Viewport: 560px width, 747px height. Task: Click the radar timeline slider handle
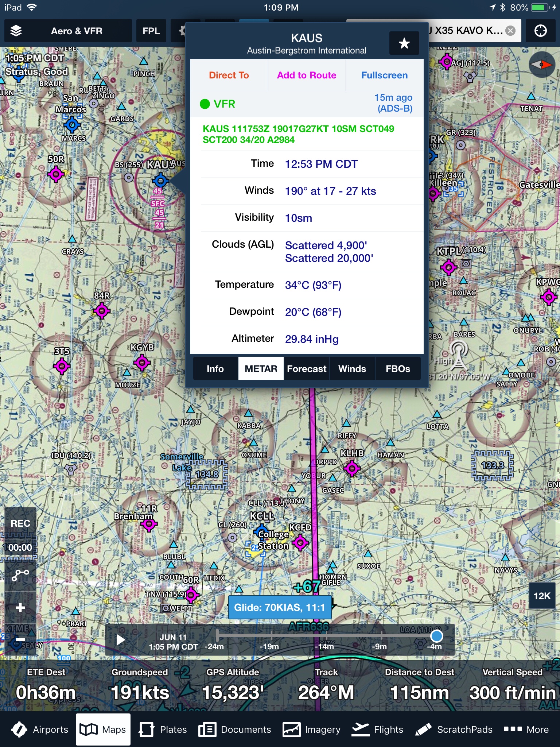tap(436, 636)
